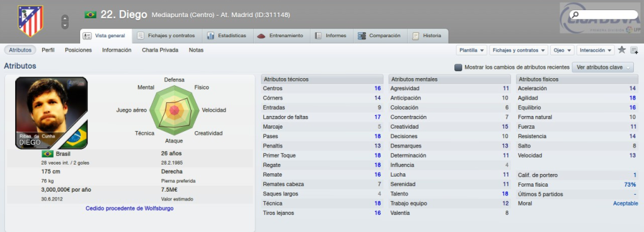Click Diego's player portrait photo
Viewport: 644px width, 232px height.
[x=51, y=113]
